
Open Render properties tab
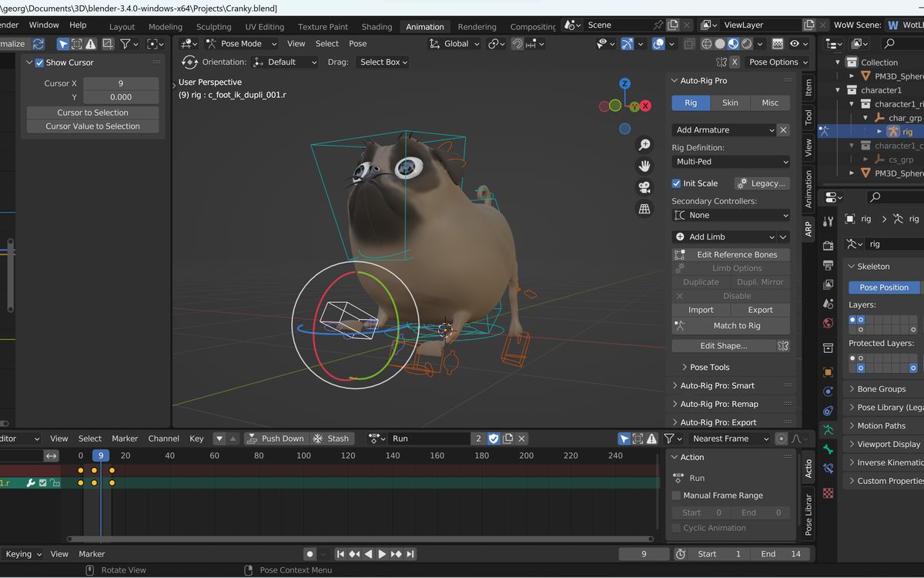[828, 245]
